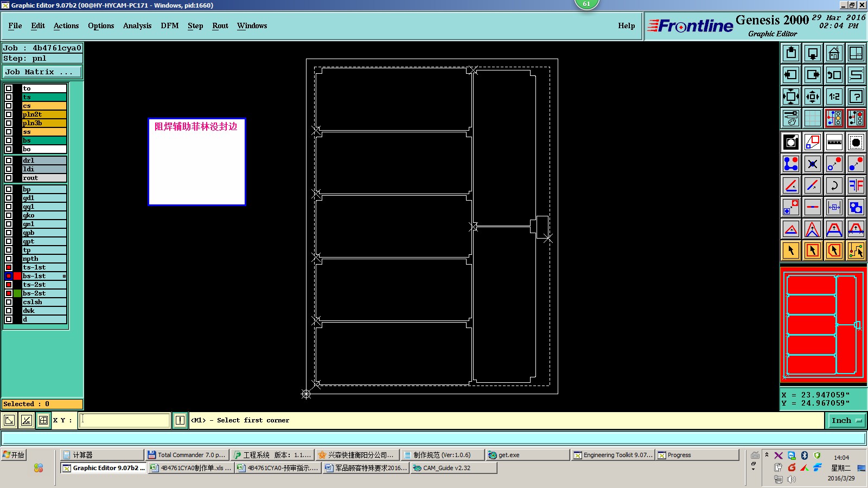Toggle visibility checkbox for layer drl
The image size is (868, 488).
9,160
